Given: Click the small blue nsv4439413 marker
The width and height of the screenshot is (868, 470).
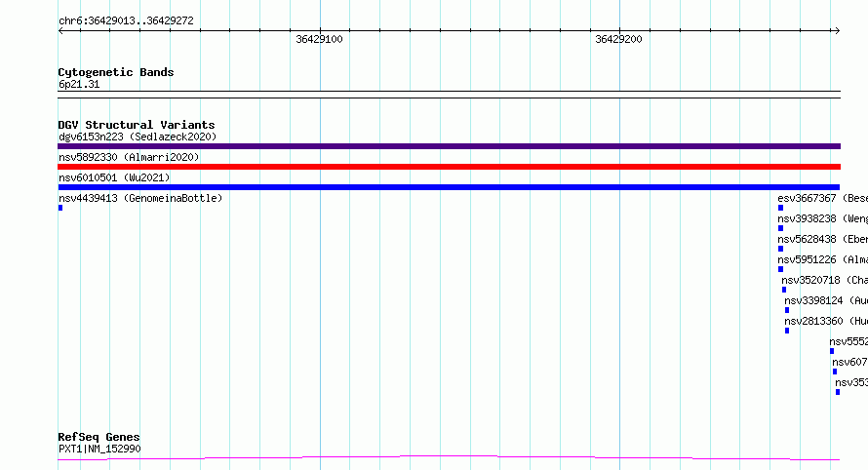Looking at the screenshot, I should pyautogui.click(x=60, y=208).
